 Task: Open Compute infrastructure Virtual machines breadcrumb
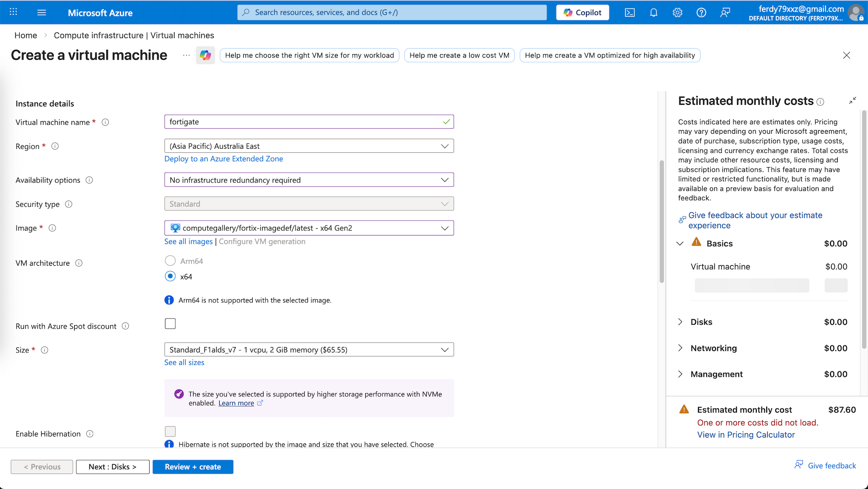pyautogui.click(x=134, y=35)
